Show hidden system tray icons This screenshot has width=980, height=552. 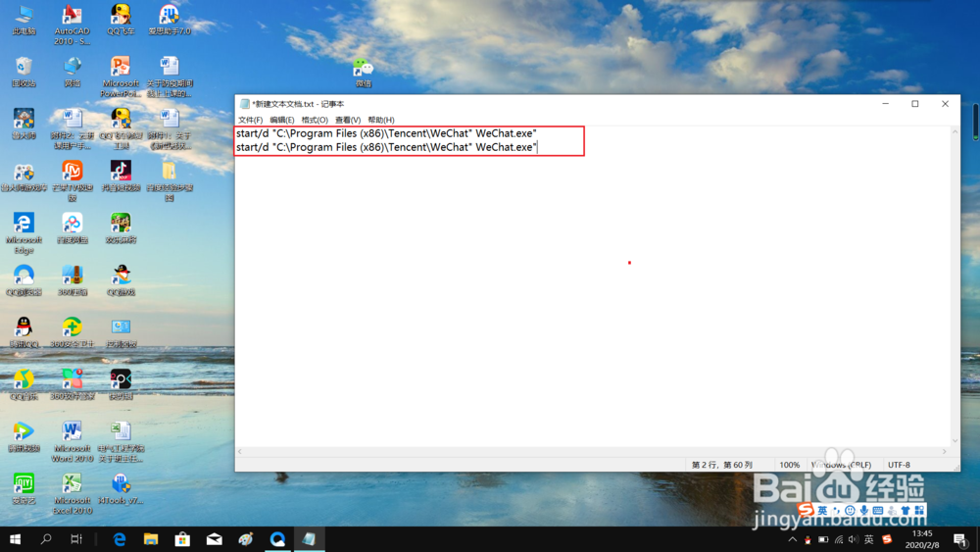pyautogui.click(x=793, y=539)
